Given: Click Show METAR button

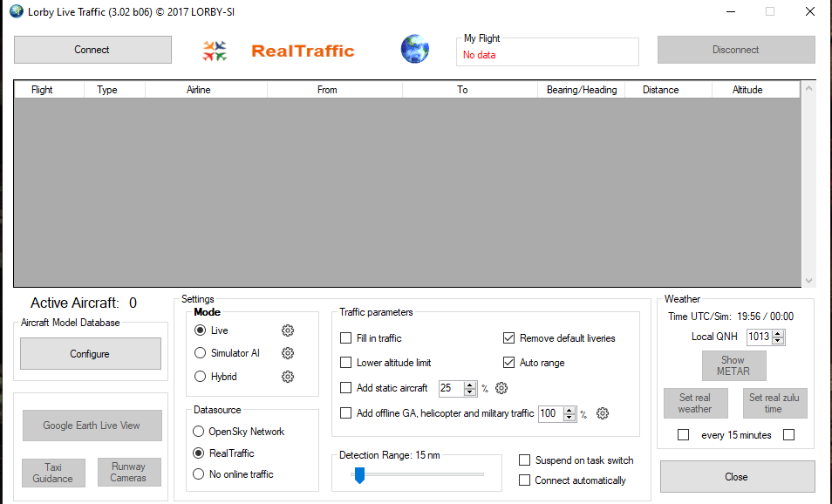Looking at the screenshot, I should click(x=733, y=366).
